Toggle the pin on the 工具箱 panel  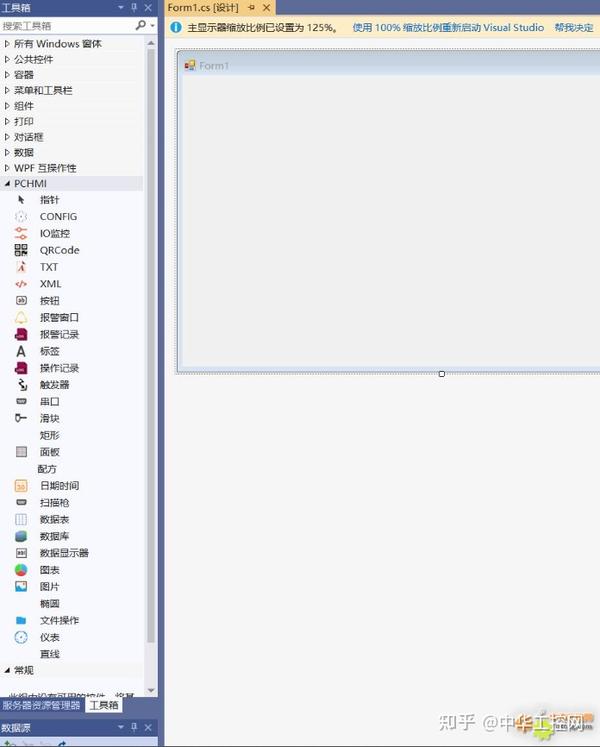coord(134,8)
